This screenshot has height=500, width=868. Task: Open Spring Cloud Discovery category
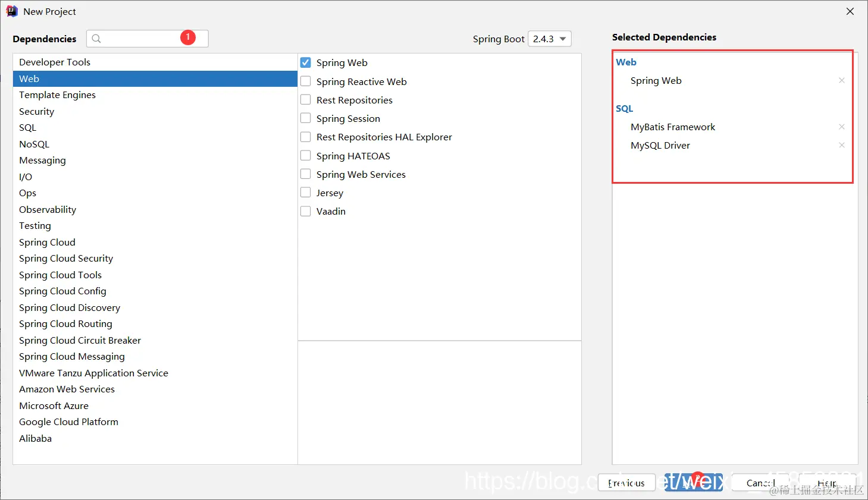click(x=155, y=307)
